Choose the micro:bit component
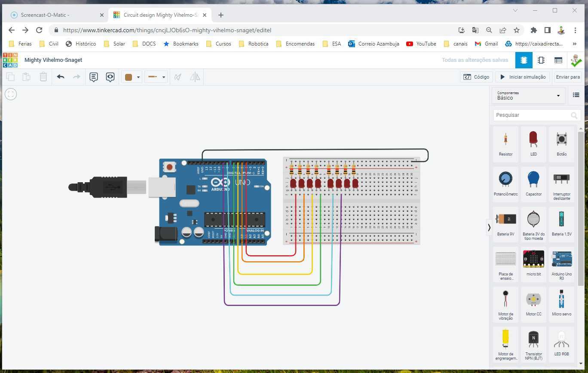 (x=533, y=263)
